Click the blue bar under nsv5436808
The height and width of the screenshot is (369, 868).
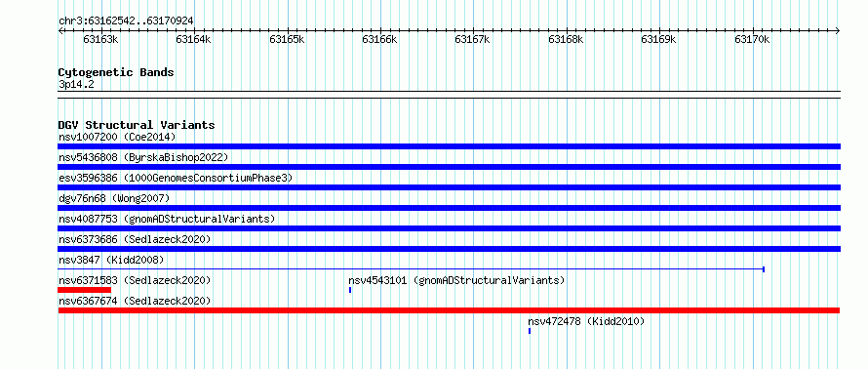point(449,167)
